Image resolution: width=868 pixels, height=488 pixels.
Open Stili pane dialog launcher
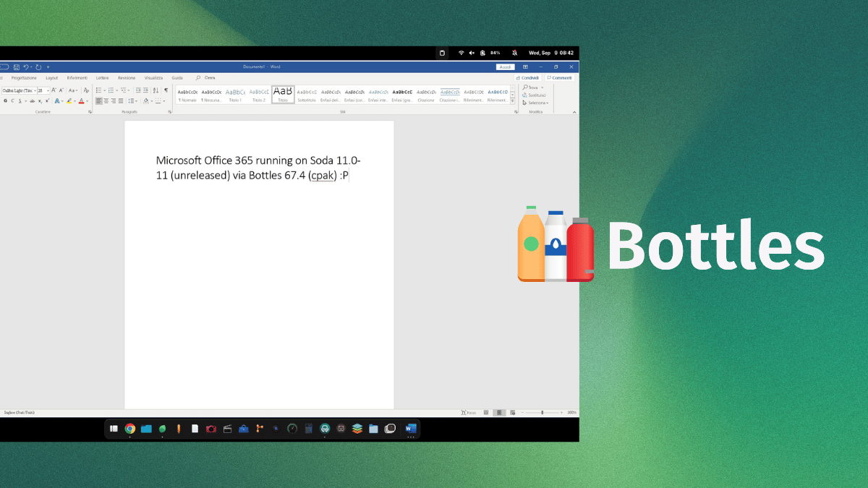(516, 112)
